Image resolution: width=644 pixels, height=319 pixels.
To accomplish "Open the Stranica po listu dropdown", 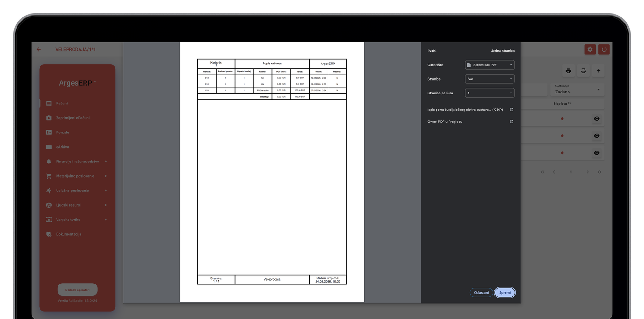I will click(x=489, y=93).
